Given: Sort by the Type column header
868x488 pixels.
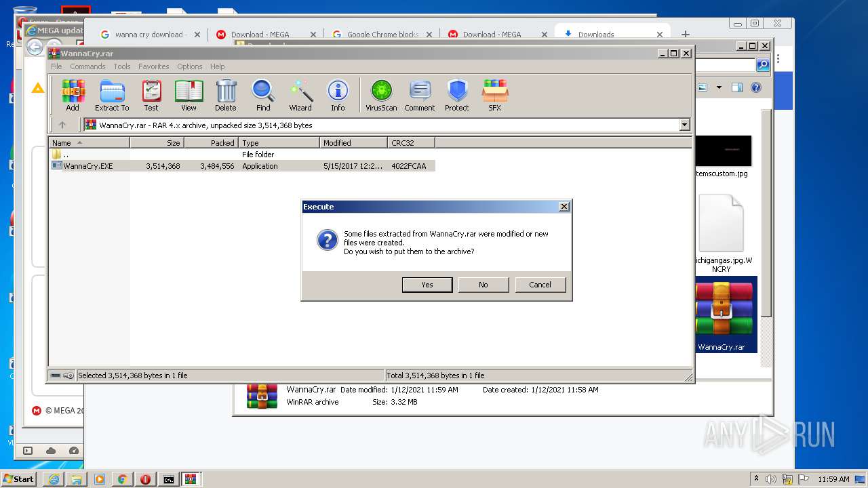Looking at the screenshot, I should pyautogui.click(x=279, y=143).
